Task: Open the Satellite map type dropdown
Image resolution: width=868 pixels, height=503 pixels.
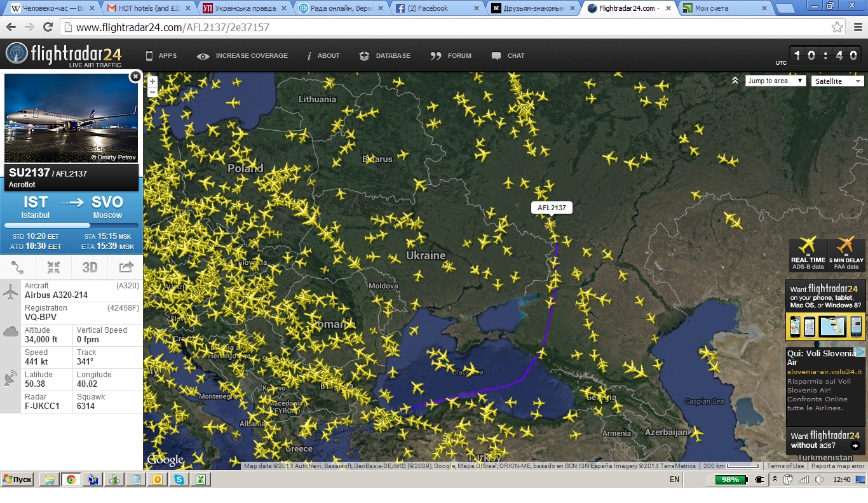Action: coord(837,81)
